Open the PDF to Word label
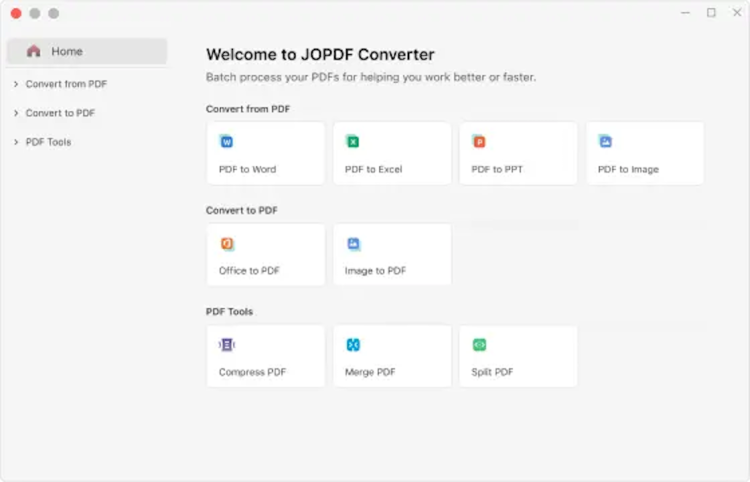750x482 pixels. click(x=247, y=169)
